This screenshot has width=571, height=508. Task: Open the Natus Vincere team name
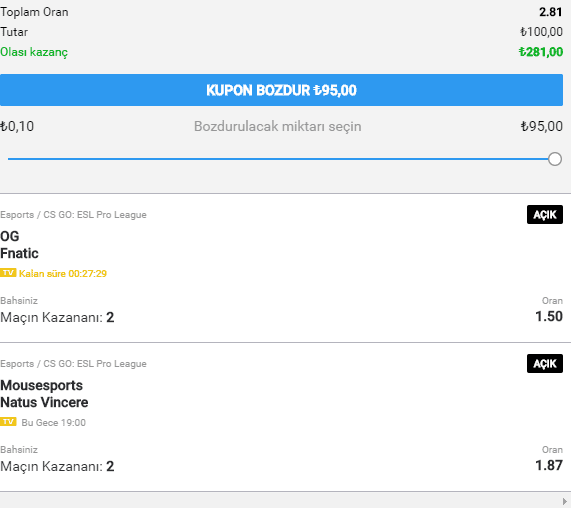[44, 402]
